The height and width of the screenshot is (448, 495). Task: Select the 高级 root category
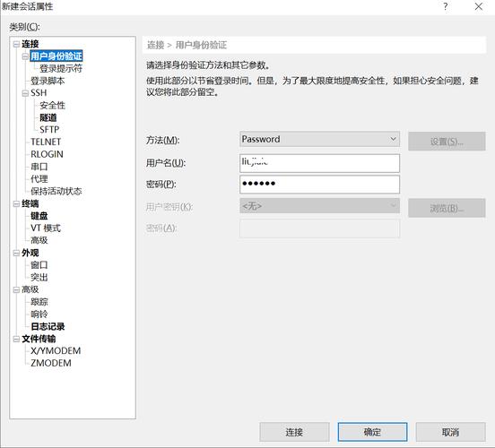(x=30, y=289)
